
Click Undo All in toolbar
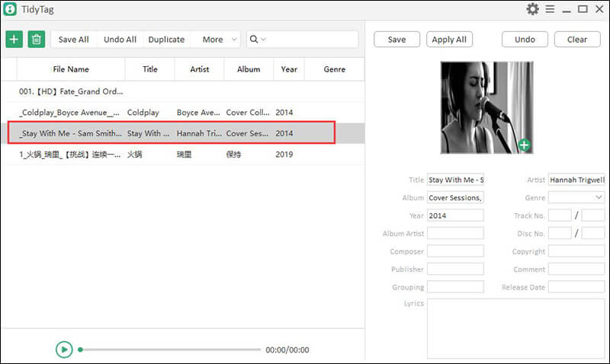click(x=120, y=40)
